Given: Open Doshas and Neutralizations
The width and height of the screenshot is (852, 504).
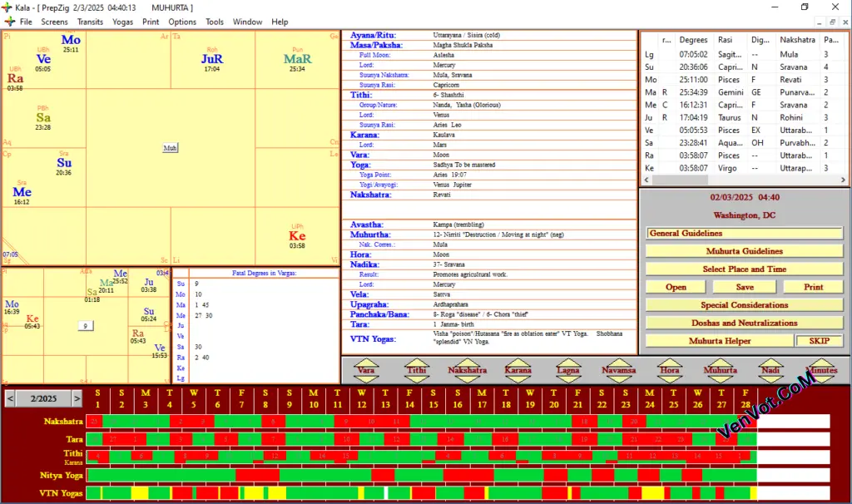Looking at the screenshot, I should point(744,324).
